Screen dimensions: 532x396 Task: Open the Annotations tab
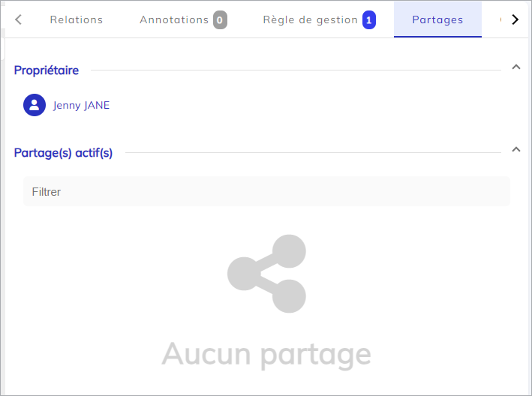(174, 19)
